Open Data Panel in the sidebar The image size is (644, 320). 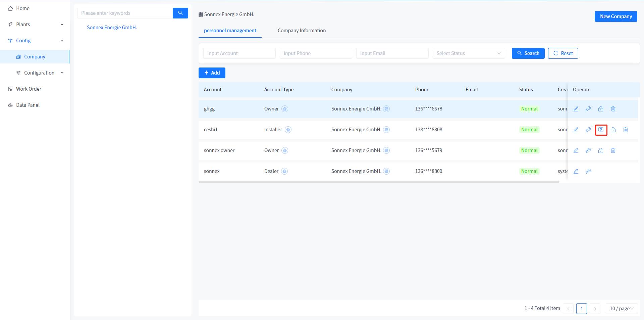(x=35, y=105)
